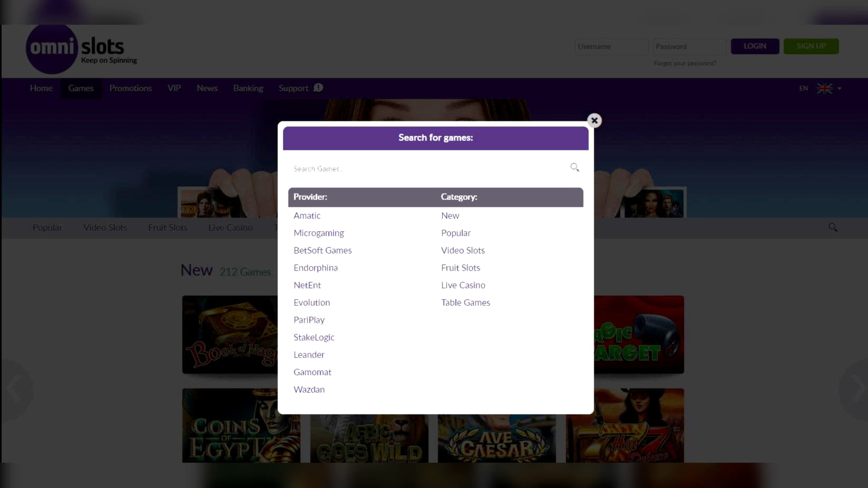Select StakeLogic provider
868x488 pixels.
314,337
